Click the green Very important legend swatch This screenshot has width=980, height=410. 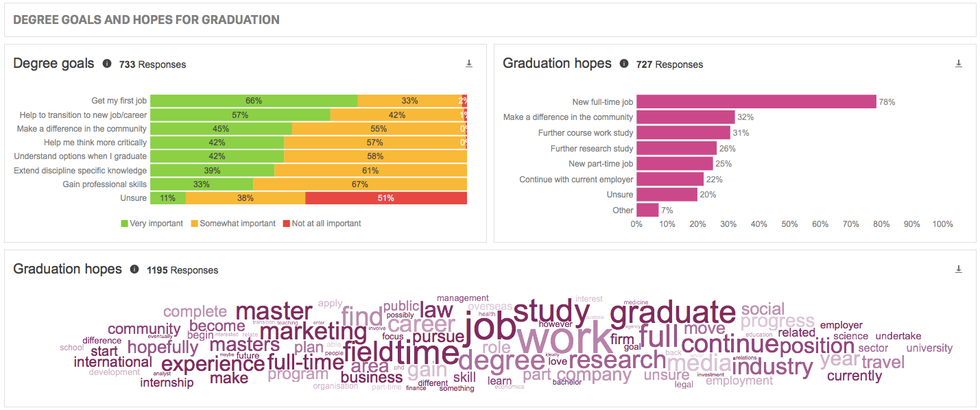click(x=125, y=224)
